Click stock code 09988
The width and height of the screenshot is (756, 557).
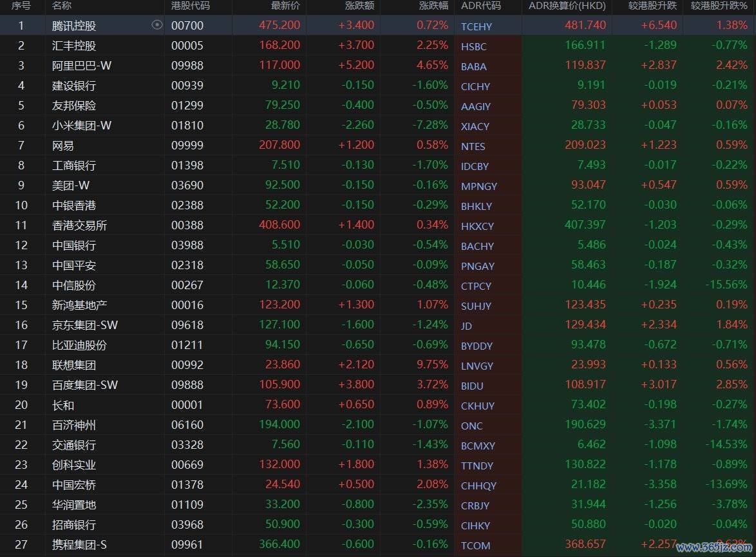(187, 66)
